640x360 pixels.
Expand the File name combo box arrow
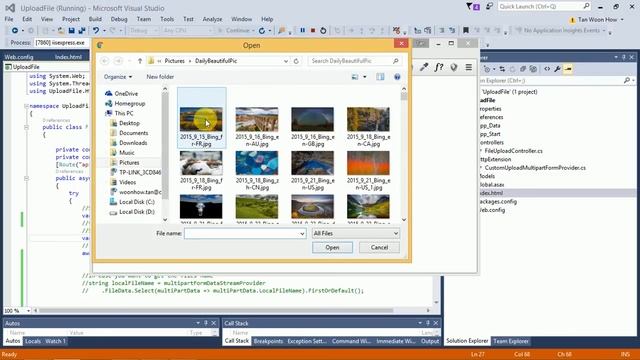pyautogui.click(x=302, y=233)
